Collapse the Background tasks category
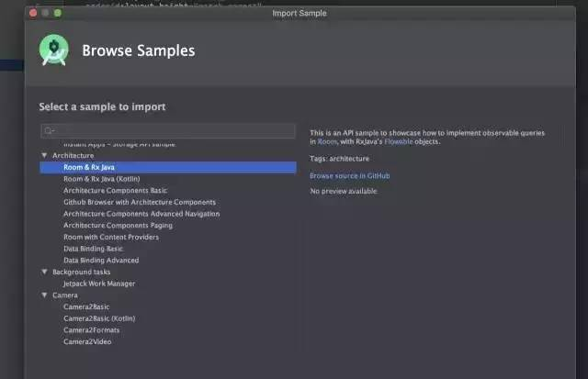The height and width of the screenshot is (379, 588). (x=43, y=272)
